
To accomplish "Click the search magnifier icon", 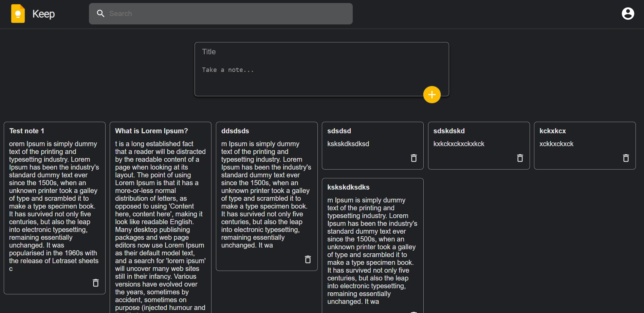I will tap(100, 13).
